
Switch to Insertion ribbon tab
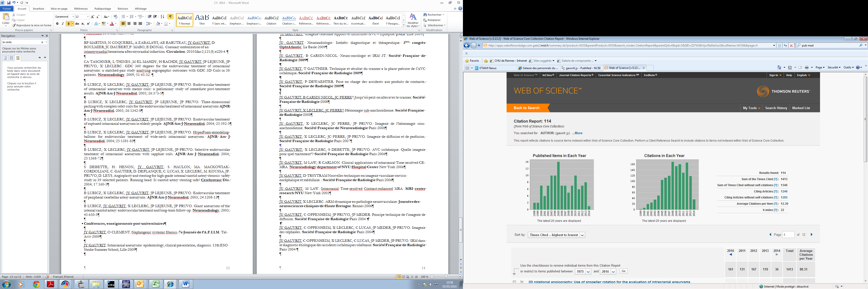pos(38,9)
